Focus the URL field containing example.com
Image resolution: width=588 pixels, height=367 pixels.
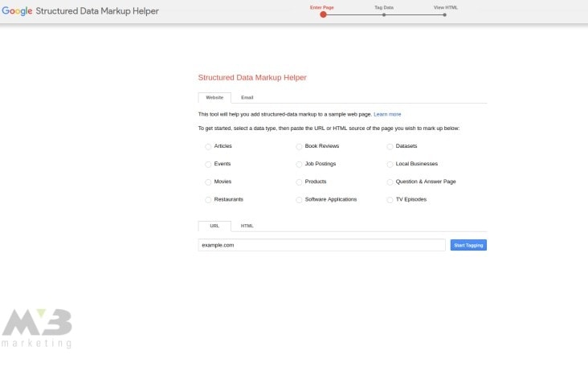(322, 245)
